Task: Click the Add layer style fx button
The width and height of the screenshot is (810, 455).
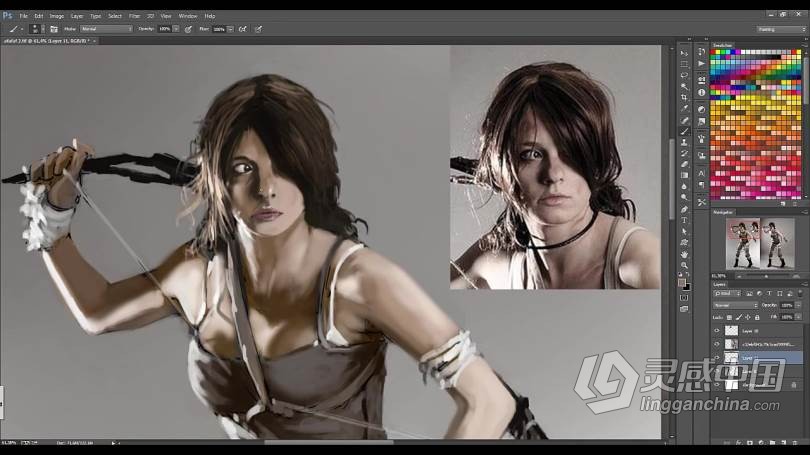Action: pos(739,443)
